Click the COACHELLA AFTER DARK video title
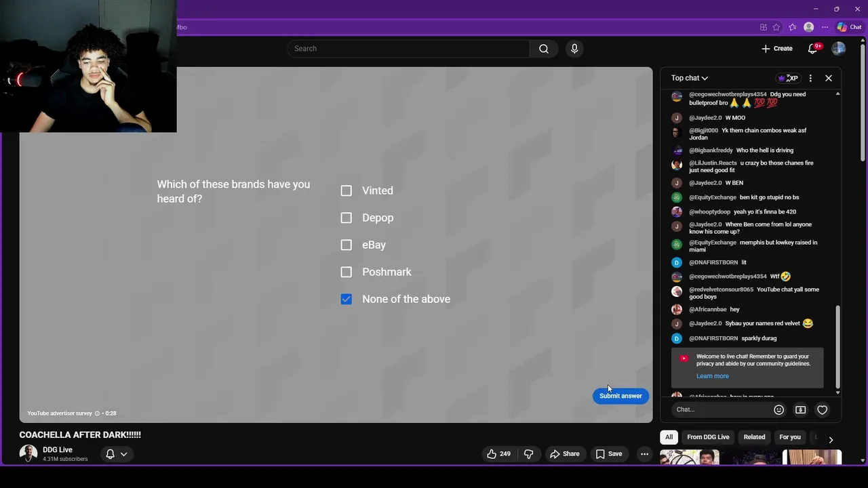 [80, 435]
